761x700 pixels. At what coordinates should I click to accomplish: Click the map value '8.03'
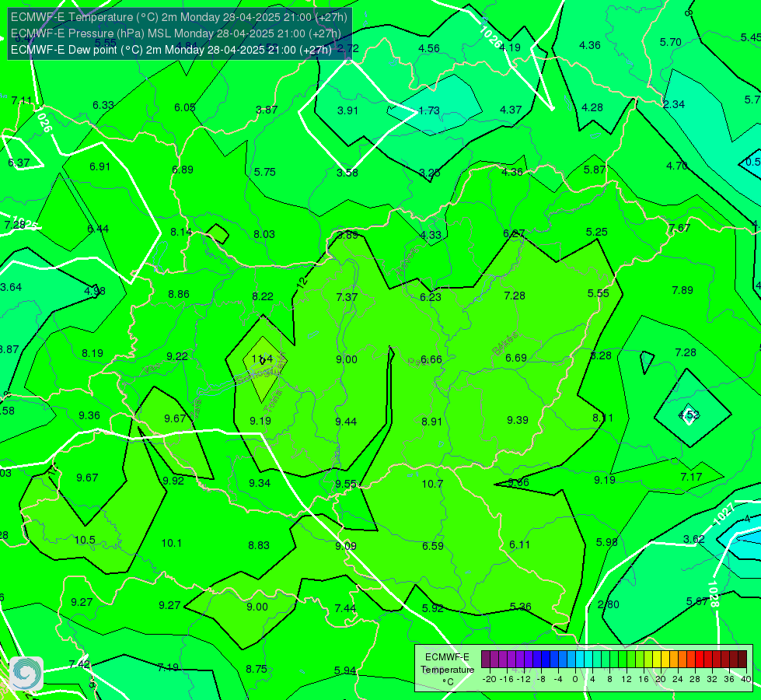[264, 235]
